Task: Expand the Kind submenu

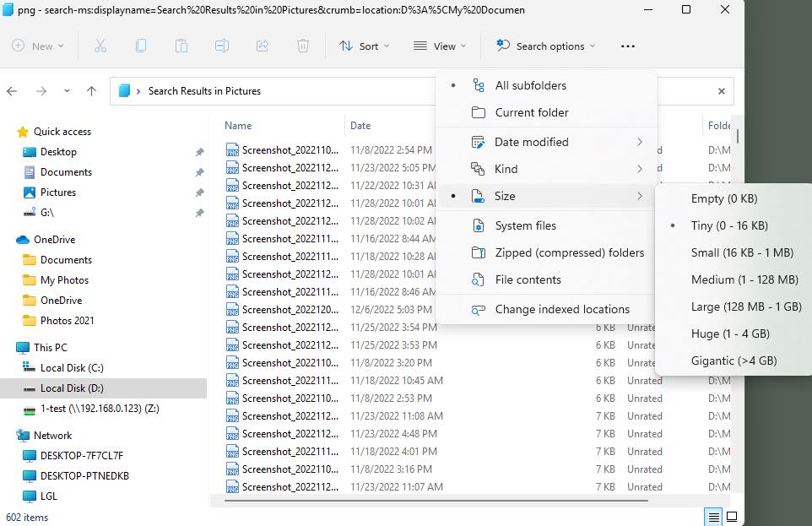Action: pyautogui.click(x=506, y=169)
